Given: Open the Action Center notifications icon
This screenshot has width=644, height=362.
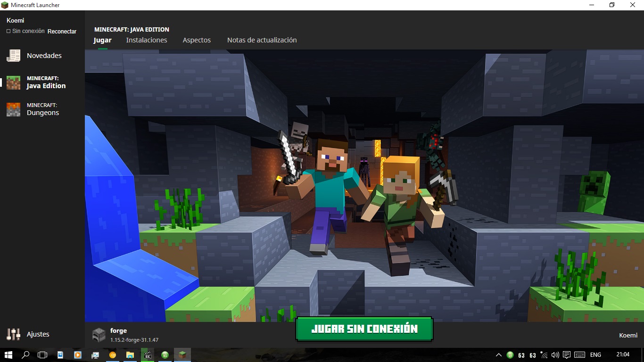Looking at the screenshot, I should (x=567, y=355).
